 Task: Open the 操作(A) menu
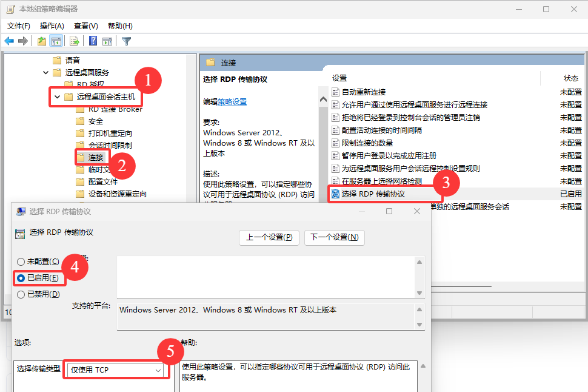tap(52, 26)
